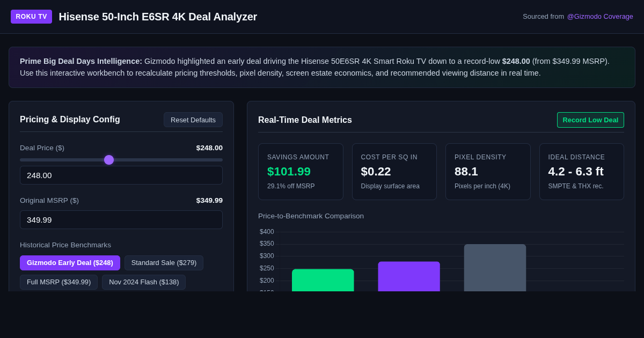Click the Real-Time Deal Metrics heading

(x=305, y=120)
